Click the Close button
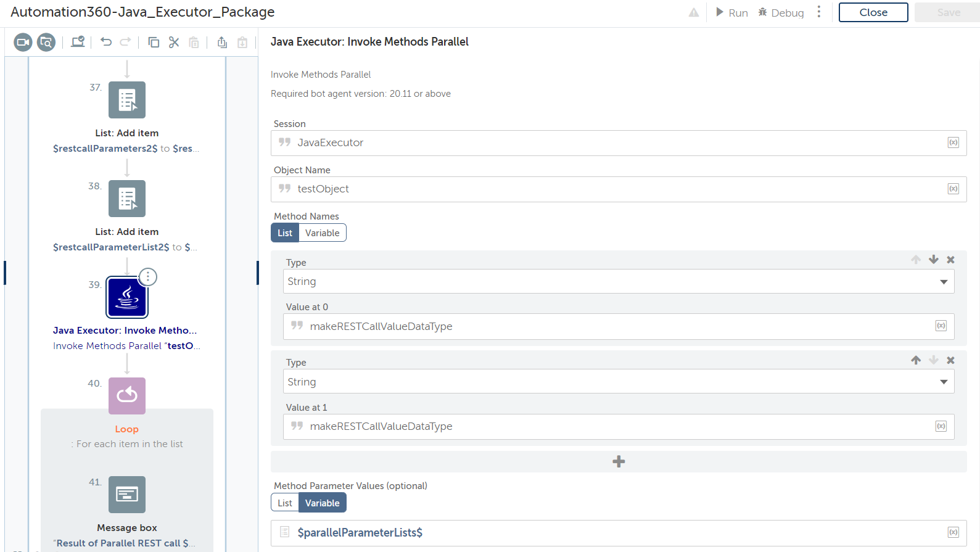 click(873, 12)
